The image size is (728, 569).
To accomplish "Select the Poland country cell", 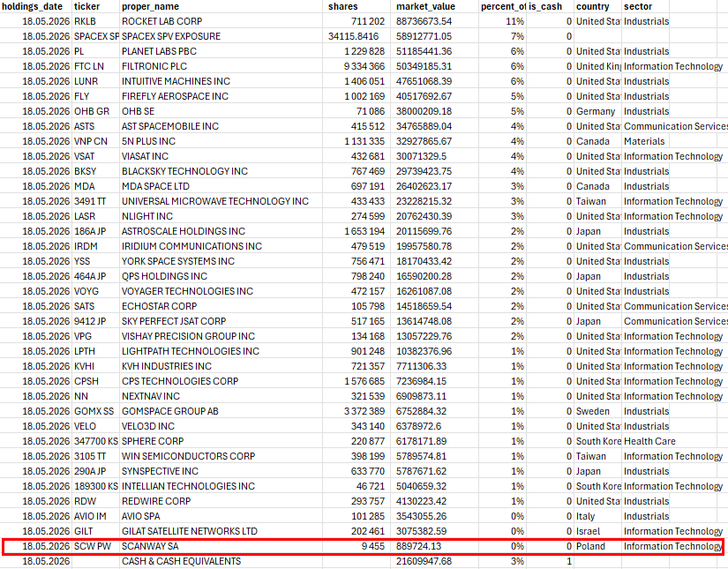I will tap(597, 546).
